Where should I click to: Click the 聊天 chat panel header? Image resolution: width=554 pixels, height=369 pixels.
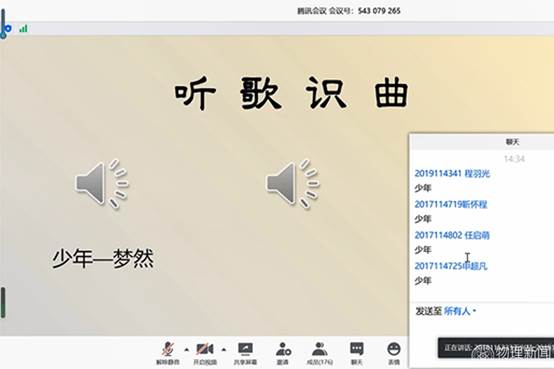(512, 142)
